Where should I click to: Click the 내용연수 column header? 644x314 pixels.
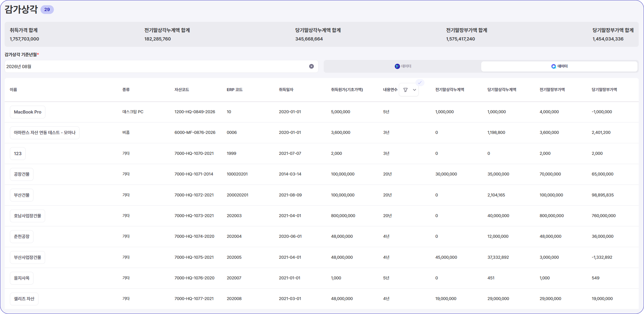[390, 90]
